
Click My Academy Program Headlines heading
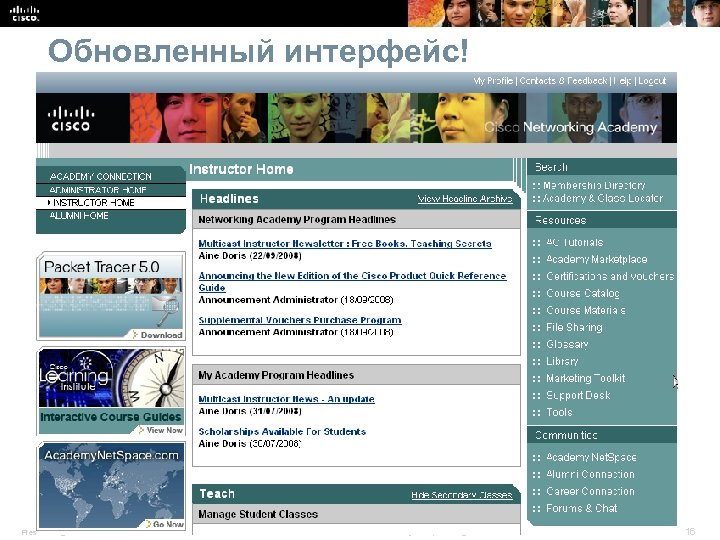276,375
